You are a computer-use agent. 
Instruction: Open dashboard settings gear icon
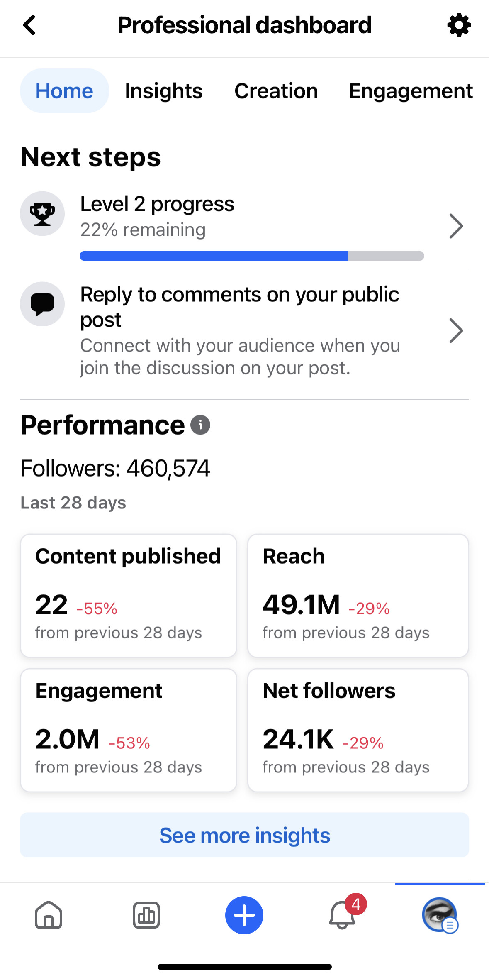tap(459, 25)
